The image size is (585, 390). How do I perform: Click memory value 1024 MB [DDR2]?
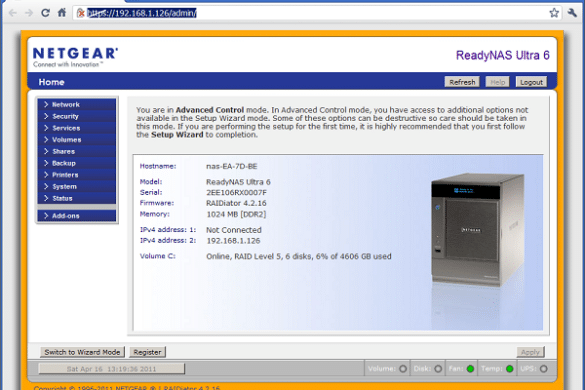coord(236,214)
